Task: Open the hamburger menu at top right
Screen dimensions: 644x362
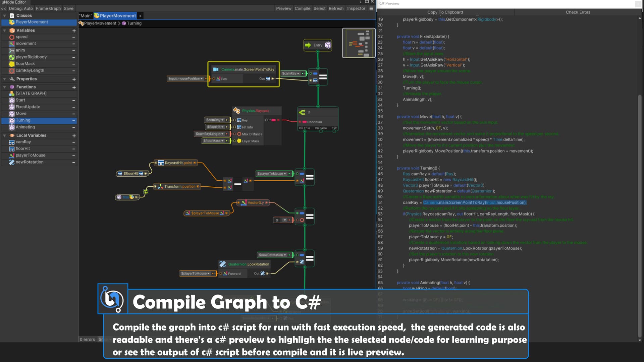Action: [371, 8]
